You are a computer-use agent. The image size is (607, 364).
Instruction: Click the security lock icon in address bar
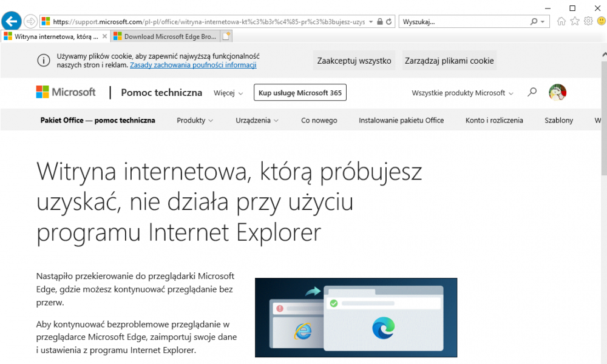coord(379,21)
